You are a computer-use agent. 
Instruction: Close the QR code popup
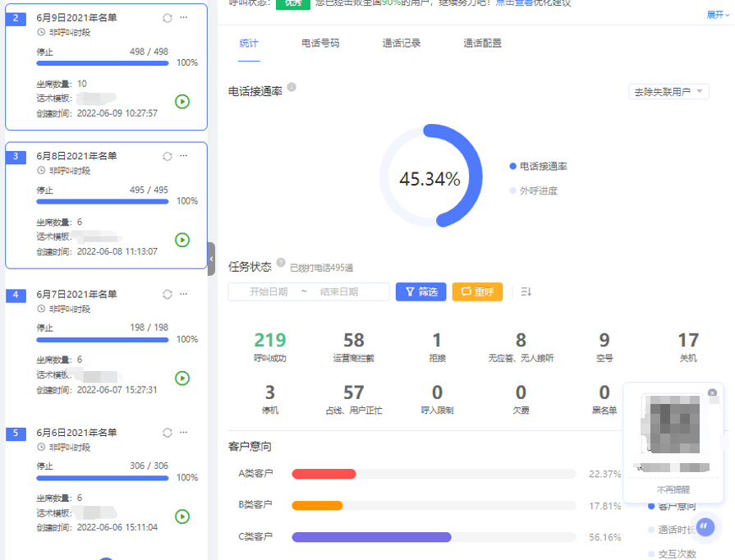(x=712, y=392)
